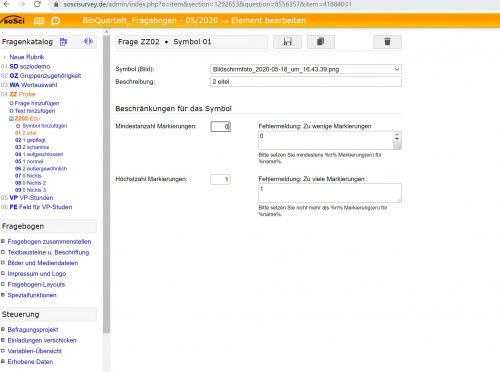This screenshot has height=372, width=500.
Task: Select symbol 08 '0 Nichts 2'
Action: coord(30,183)
